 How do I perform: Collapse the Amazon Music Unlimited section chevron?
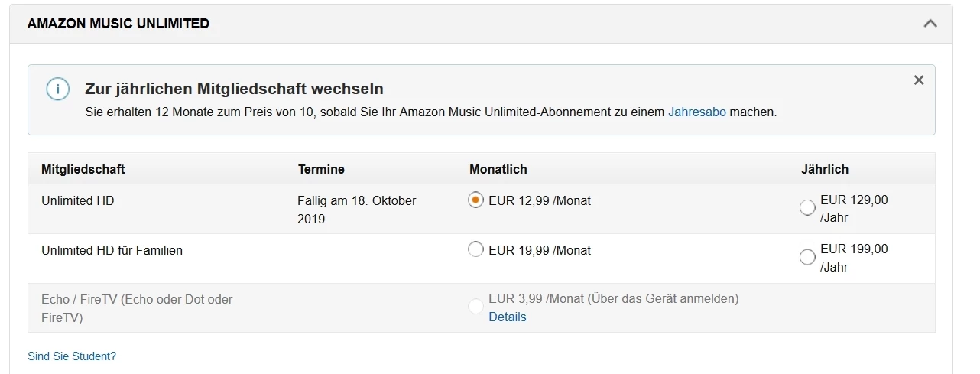(x=930, y=23)
